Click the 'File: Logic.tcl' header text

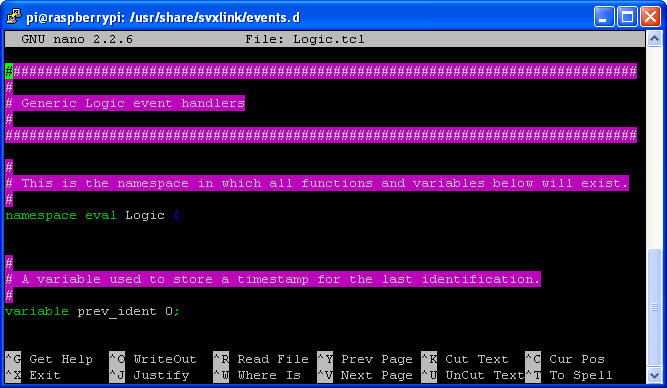(305, 39)
